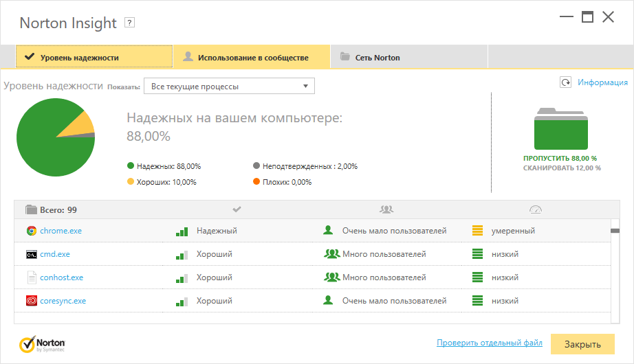Click the gray Неподтвержденных legend dot
The width and height of the screenshot is (634, 364).
tap(256, 166)
